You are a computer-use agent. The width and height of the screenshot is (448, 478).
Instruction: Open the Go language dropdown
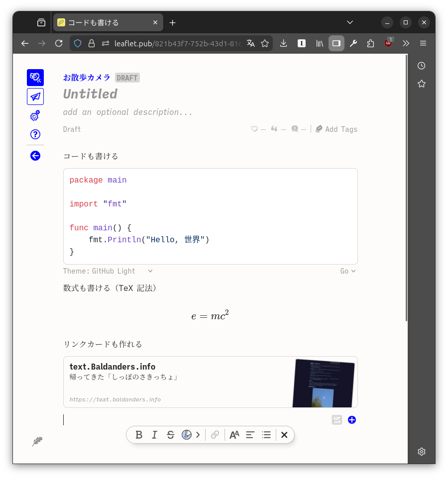coord(348,271)
